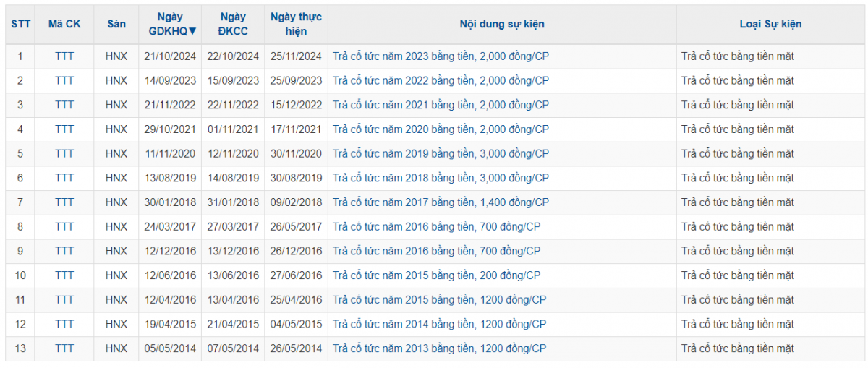Click the TTT ticker link in row 1

64,56
